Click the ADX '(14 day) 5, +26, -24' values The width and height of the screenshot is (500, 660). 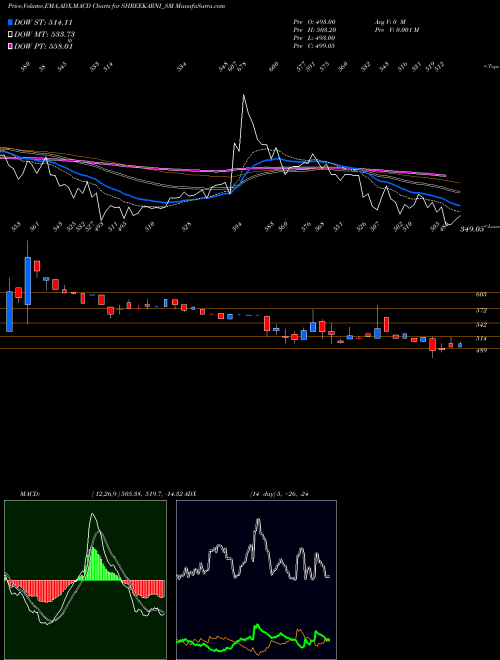click(x=279, y=494)
